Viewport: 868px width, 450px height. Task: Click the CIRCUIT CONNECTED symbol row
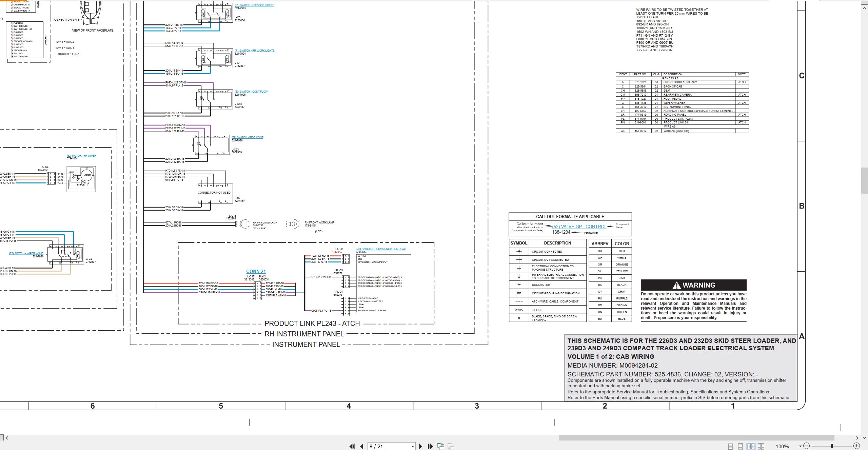tap(548, 252)
